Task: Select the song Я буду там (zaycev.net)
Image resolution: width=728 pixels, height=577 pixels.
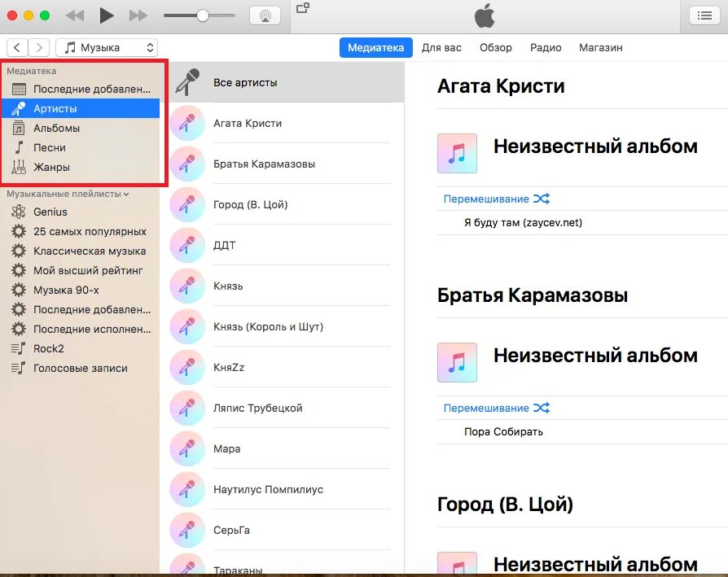Action: click(524, 223)
